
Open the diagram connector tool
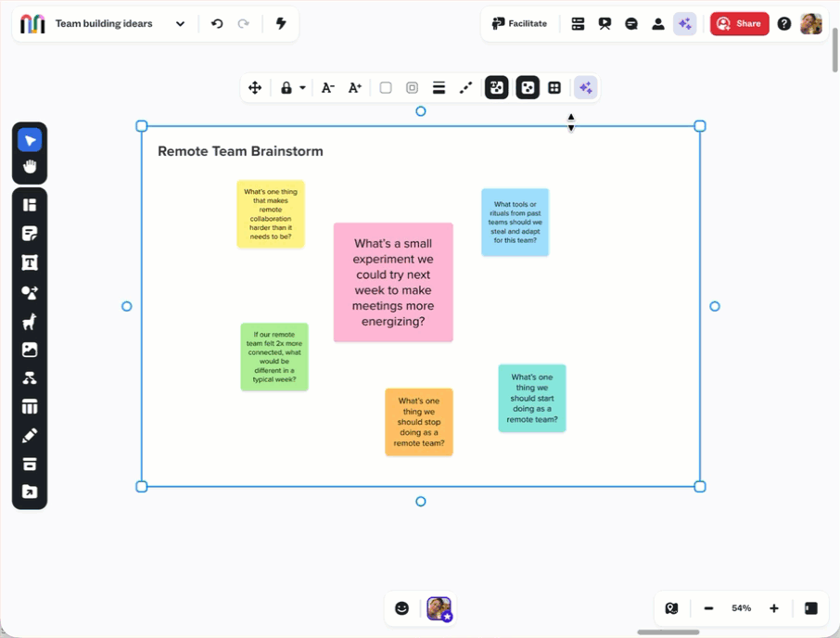point(30,378)
